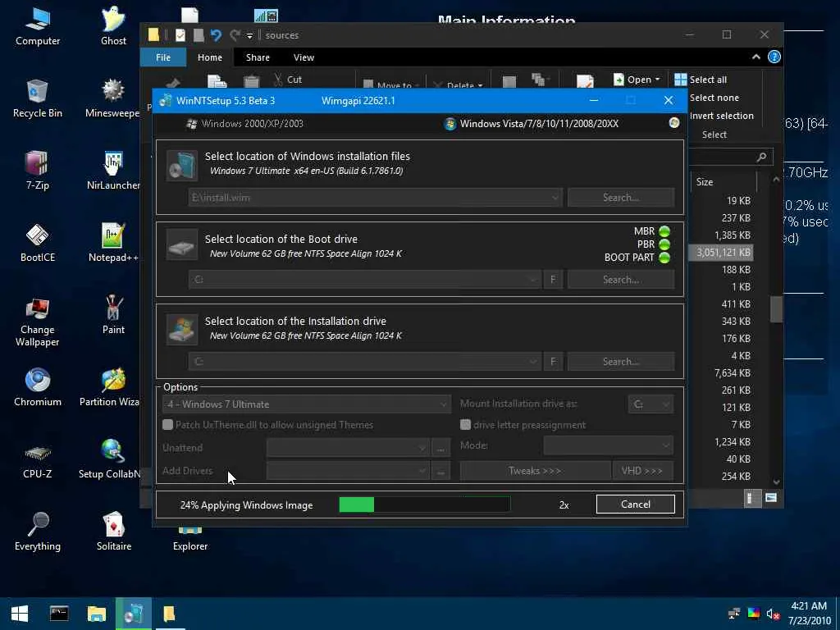The height and width of the screenshot is (630, 840).
Task: Switch to WinNTSetup taskbar button
Action: 134,614
